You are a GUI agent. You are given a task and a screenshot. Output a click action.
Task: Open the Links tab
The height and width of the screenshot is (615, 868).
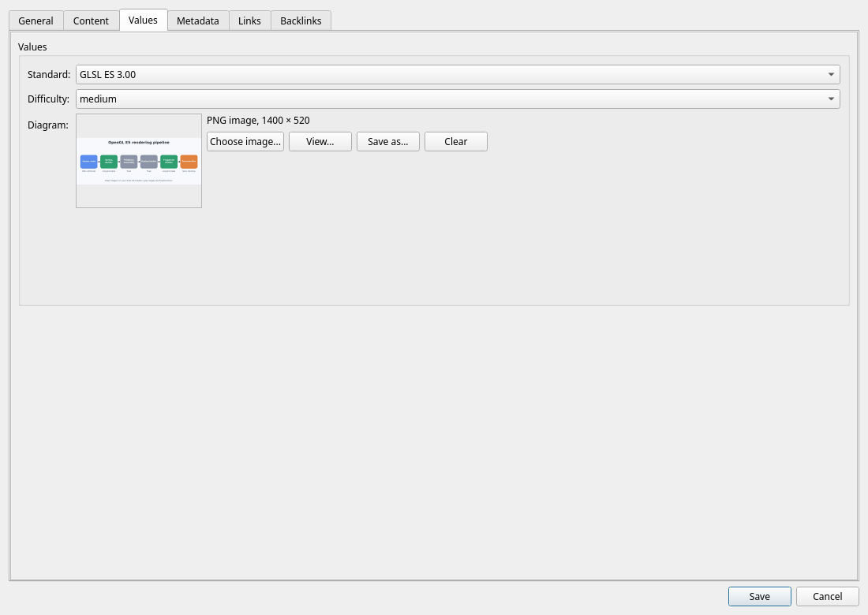[x=249, y=21]
